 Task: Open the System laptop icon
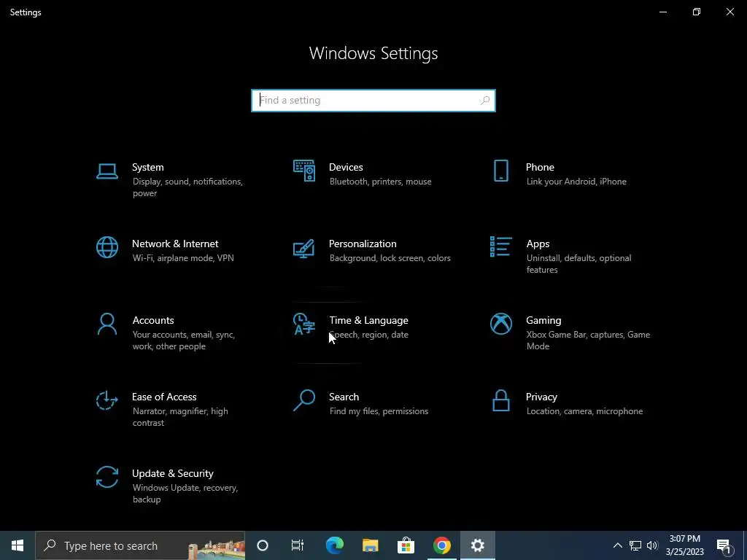107,171
